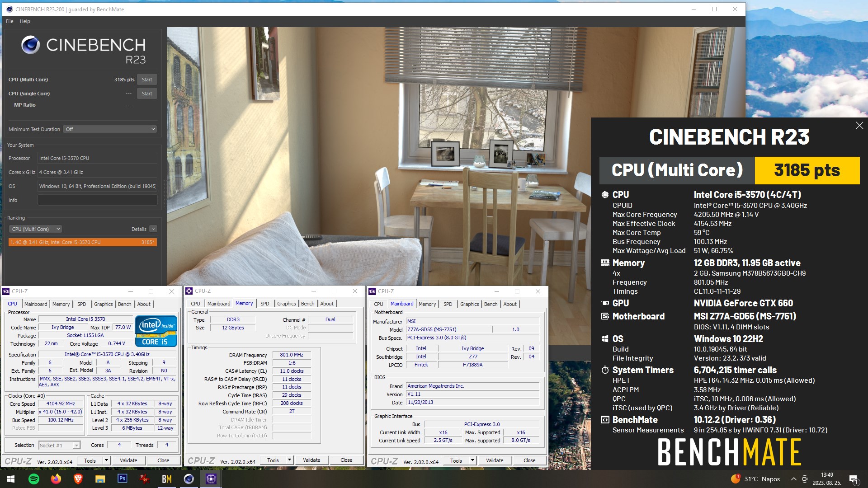Click the mainboard model Z77A-GD55 field
The width and height of the screenshot is (868, 488).
tap(448, 330)
